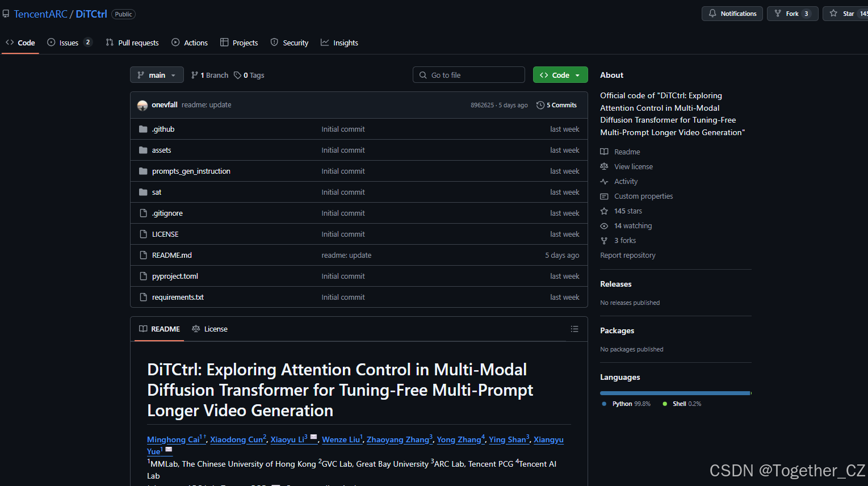Screen dimensions: 868x486
Task: Click the bell icon in Notifications
Action: 712,13
